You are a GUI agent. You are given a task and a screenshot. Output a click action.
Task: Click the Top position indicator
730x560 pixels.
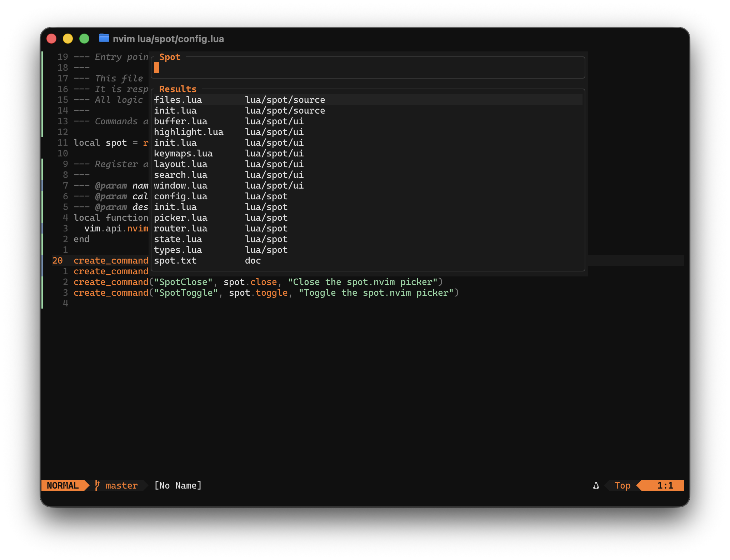pyautogui.click(x=622, y=485)
